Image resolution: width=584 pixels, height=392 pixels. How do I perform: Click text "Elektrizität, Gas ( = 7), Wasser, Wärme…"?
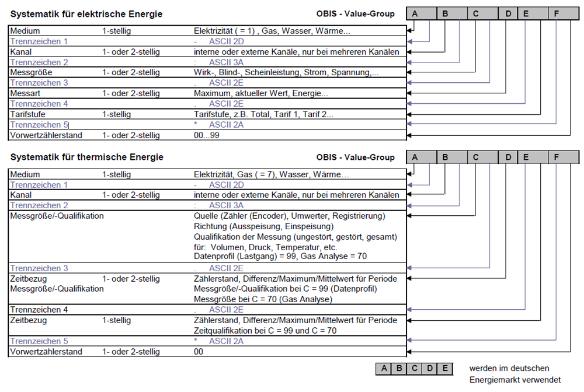[x=272, y=174]
